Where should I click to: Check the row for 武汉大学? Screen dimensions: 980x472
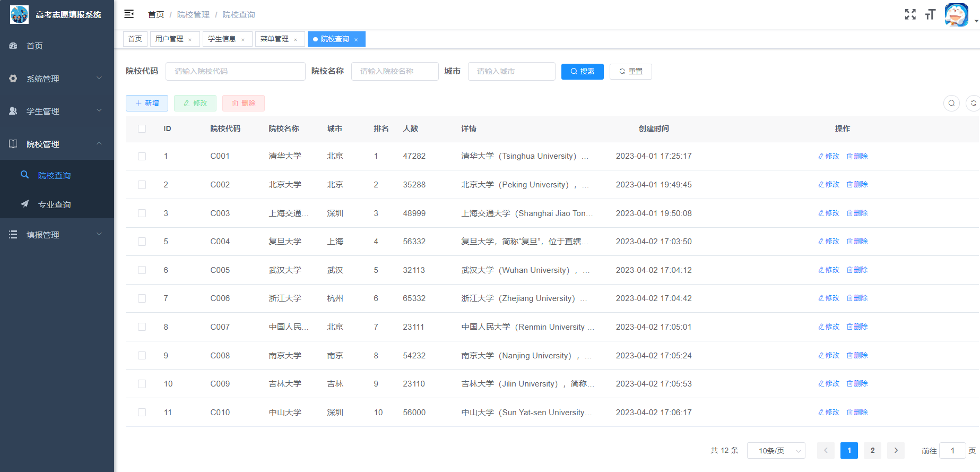142,270
